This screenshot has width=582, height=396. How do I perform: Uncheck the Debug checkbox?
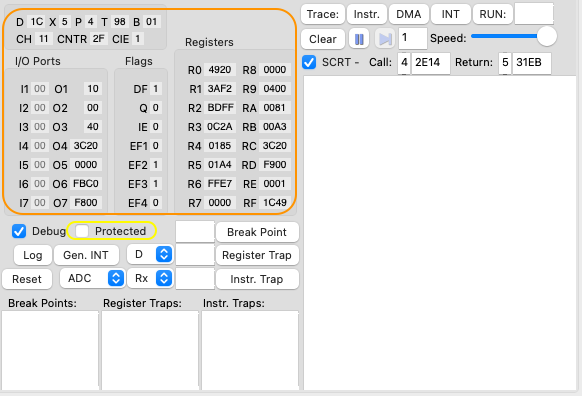coord(19,231)
